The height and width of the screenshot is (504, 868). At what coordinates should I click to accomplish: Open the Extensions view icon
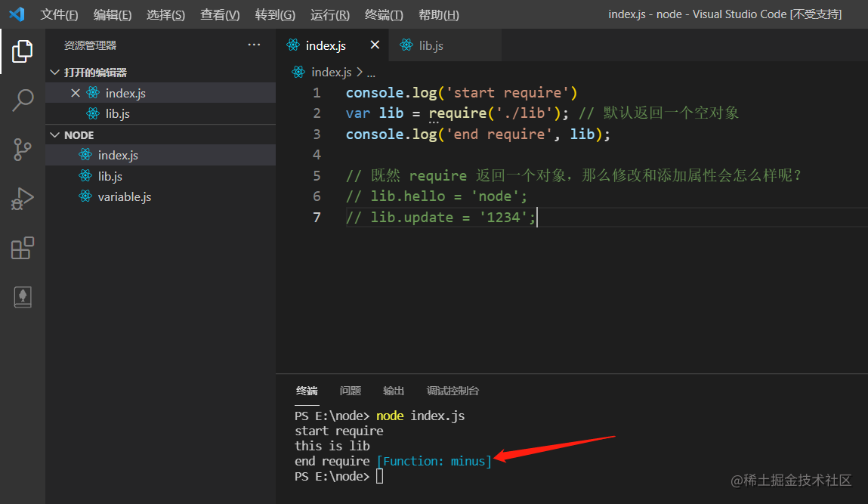(x=22, y=248)
